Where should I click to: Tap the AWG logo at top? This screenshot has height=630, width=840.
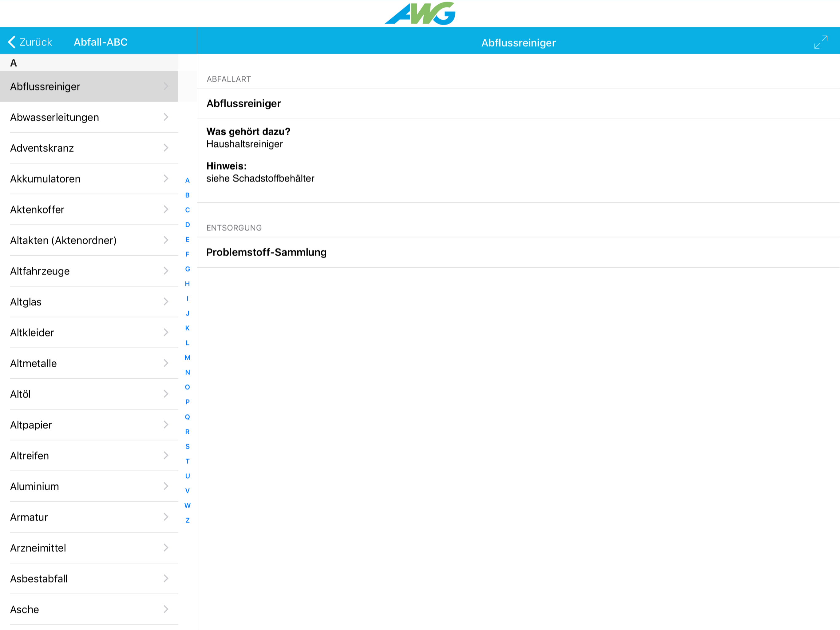coord(420,14)
